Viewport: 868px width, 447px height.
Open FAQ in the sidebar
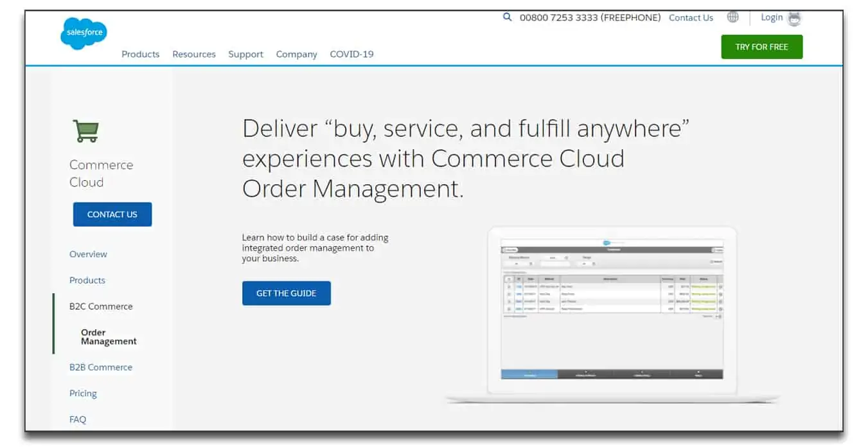pyautogui.click(x=78, y=419)
